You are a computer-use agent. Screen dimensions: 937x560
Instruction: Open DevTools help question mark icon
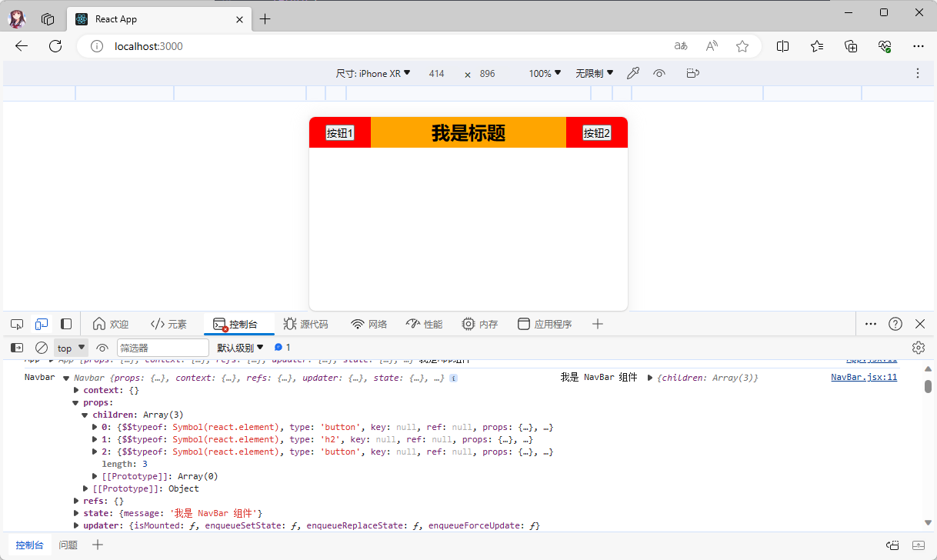[895, 324]
